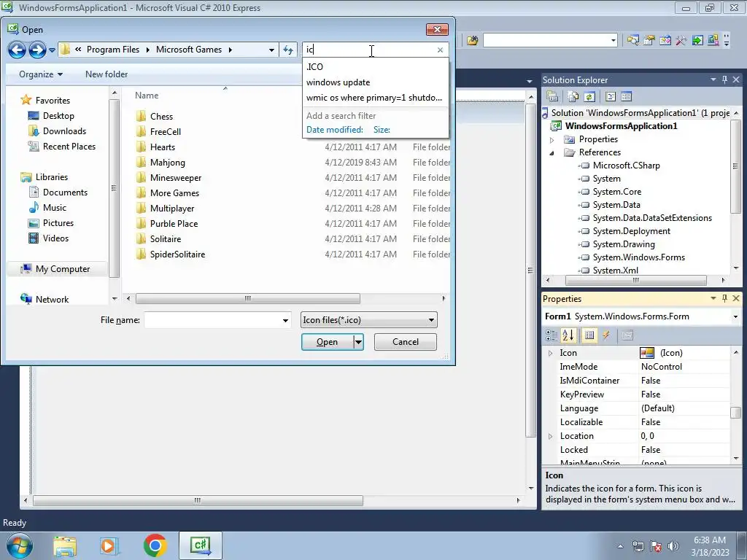
Task: Open Extension Manager from the toolbar
Action: [713, 41]
